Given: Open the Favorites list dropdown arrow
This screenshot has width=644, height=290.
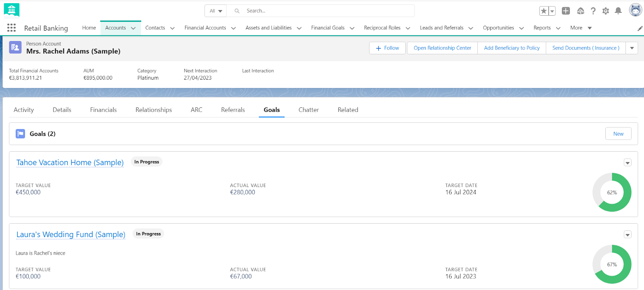Looking at the screenshot, I should [552, 11].
